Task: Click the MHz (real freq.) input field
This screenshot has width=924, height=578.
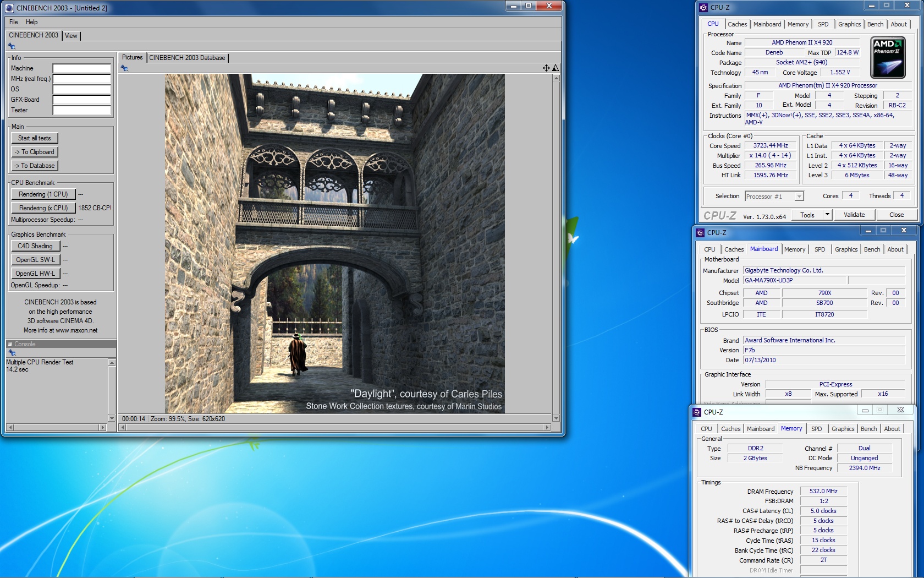Action: [x=81, y=79]
